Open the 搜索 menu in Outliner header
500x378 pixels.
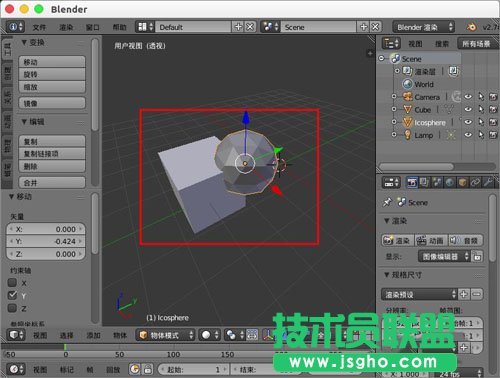442,44
